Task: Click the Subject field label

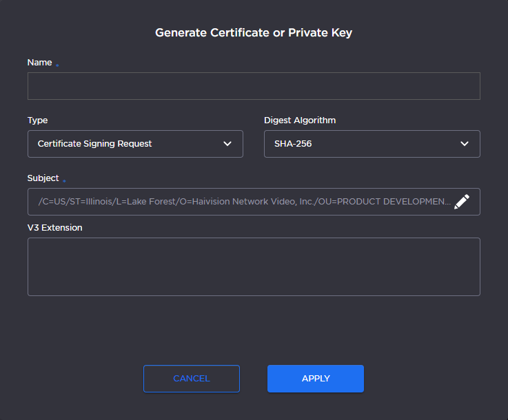Action: 43,178
